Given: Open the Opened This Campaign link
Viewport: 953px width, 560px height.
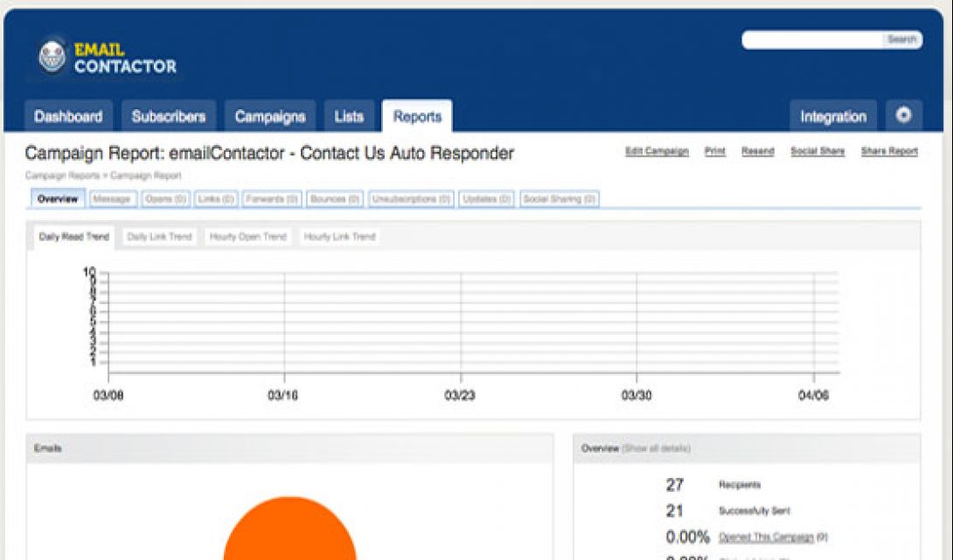Looking at the screenshot, I should [766, 537].
